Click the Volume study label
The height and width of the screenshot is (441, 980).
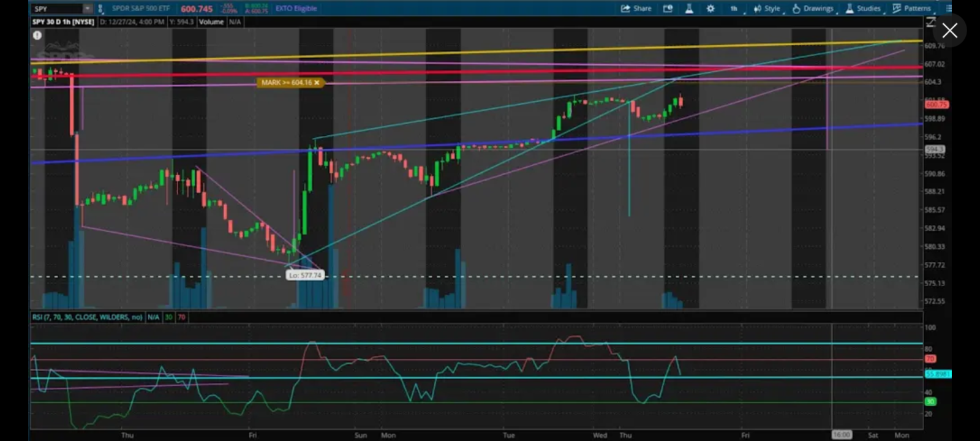(211, 22)
